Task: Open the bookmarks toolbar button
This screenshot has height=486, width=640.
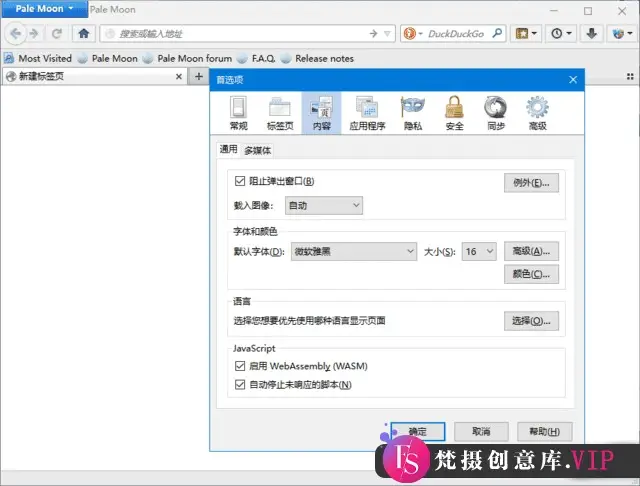Action: pyautogui.click(x=526, y=33)
